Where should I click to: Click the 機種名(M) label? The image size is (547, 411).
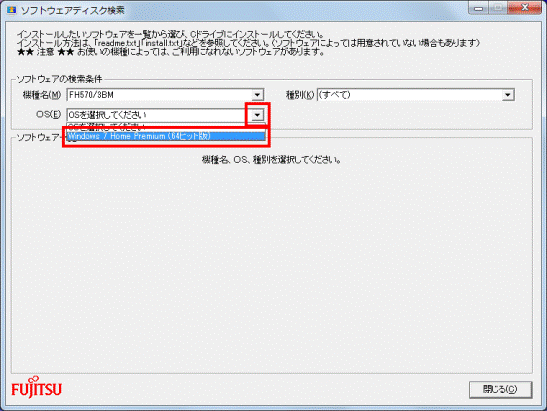click(42, 95)
